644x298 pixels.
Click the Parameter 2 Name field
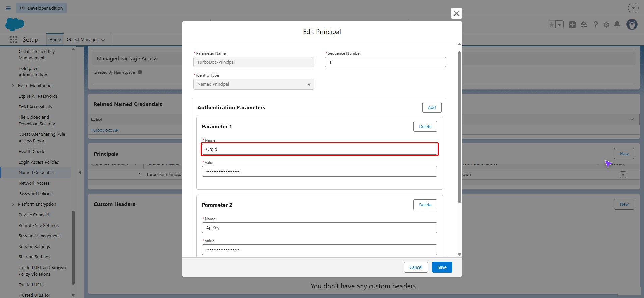click(319, 228)
